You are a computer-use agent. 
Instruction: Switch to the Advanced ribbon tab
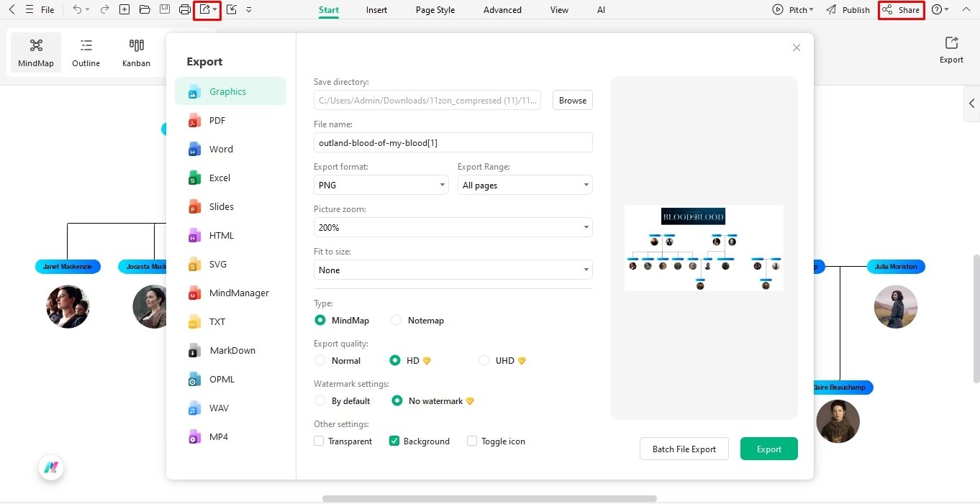coord(502,9)
